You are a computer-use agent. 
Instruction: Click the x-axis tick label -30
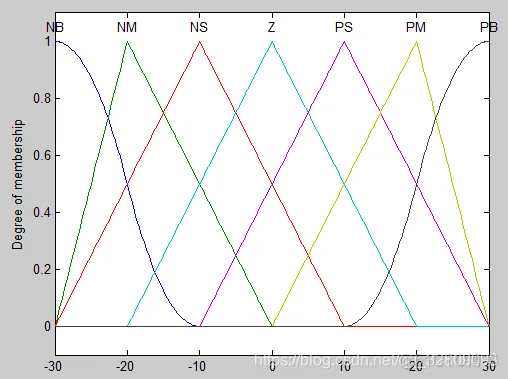click(x=53, y=367)
